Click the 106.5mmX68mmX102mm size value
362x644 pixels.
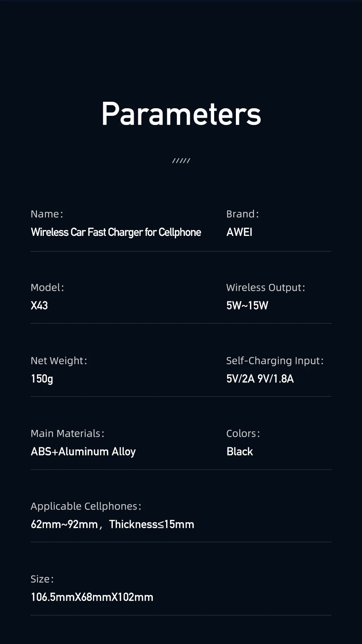(92, 597)
